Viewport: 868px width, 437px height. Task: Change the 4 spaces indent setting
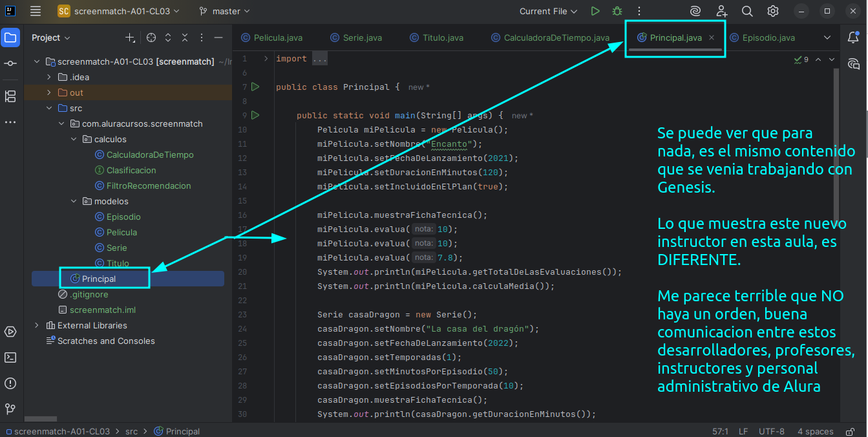tap(815, 431)
